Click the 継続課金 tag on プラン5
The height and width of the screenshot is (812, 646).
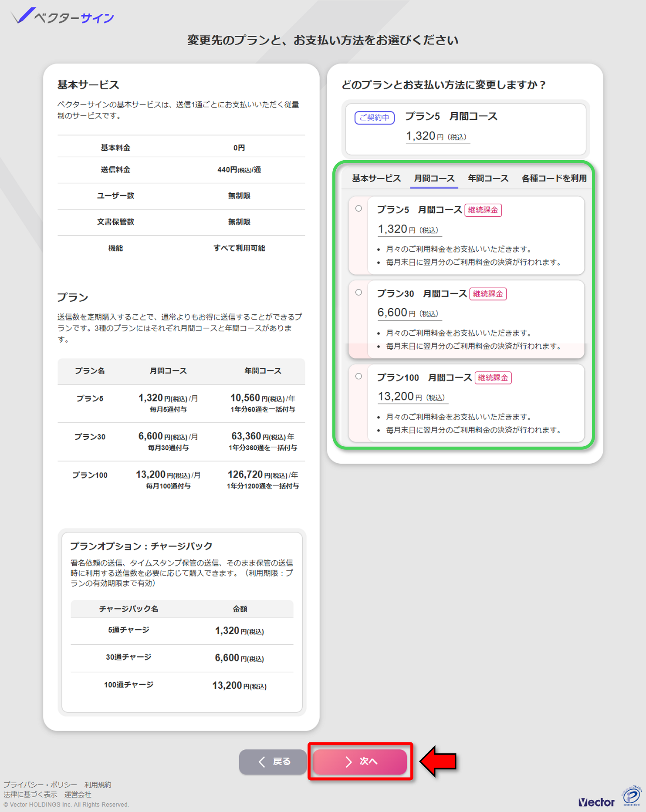(483, 210)
